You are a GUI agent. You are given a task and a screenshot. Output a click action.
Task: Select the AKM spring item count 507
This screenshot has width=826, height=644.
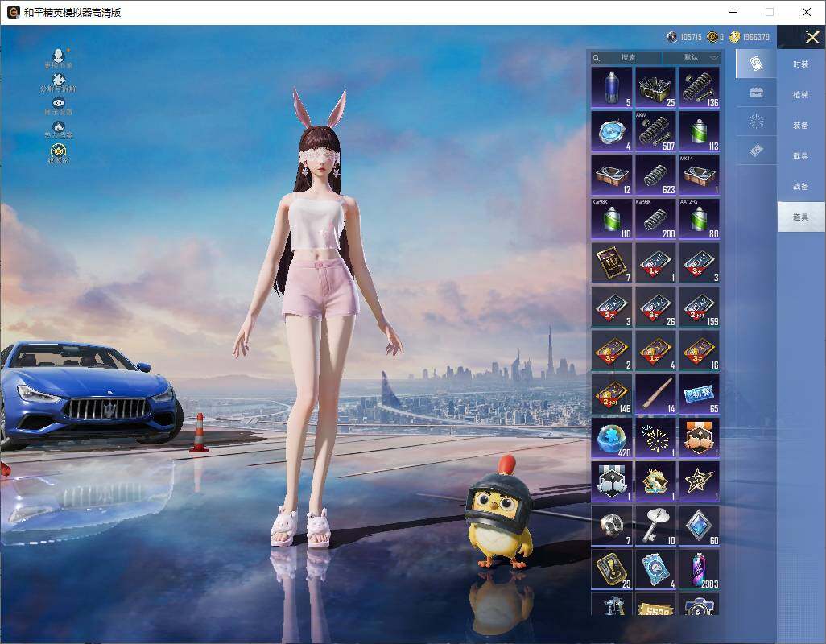coord(655,131)
